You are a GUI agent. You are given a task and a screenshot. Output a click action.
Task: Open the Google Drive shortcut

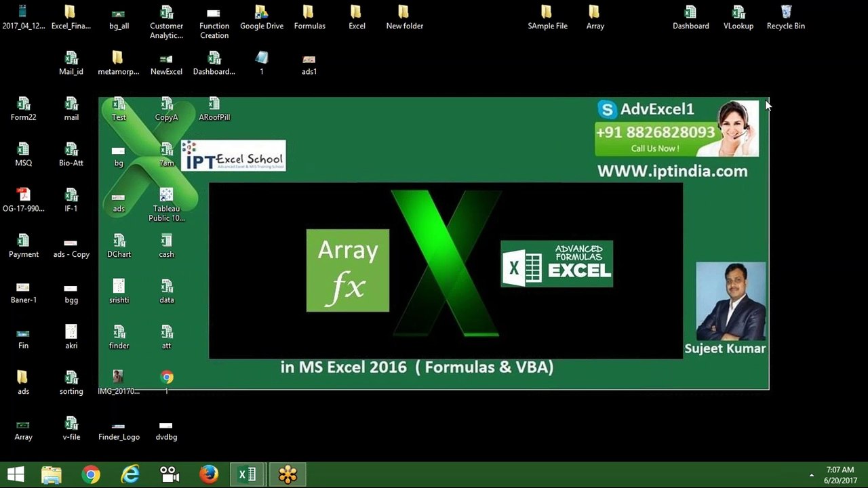click(262, 18)
